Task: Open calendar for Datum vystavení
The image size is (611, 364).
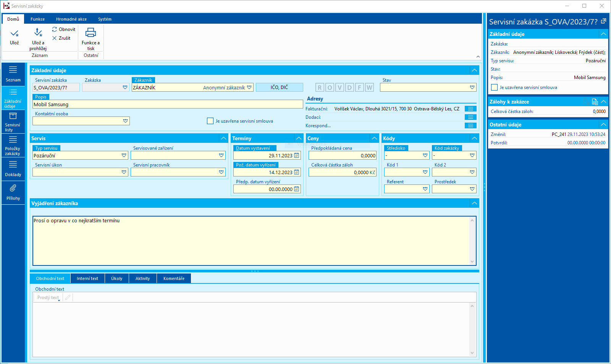Action: [297, 155]
